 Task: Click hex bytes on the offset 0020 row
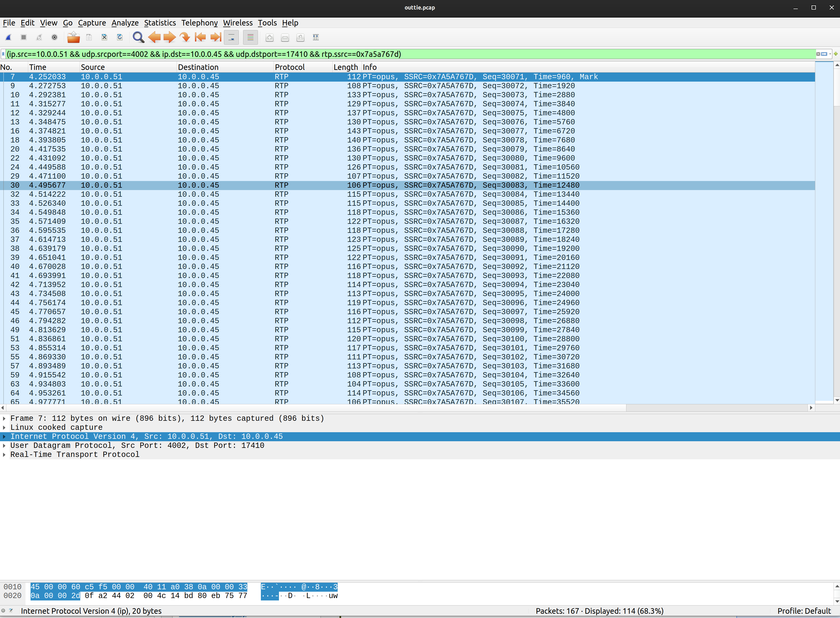tap(139, 596)
